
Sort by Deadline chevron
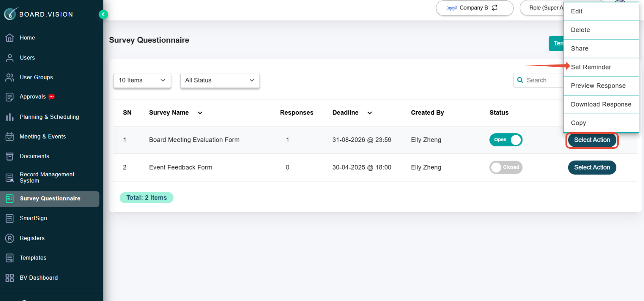(370, 113)
